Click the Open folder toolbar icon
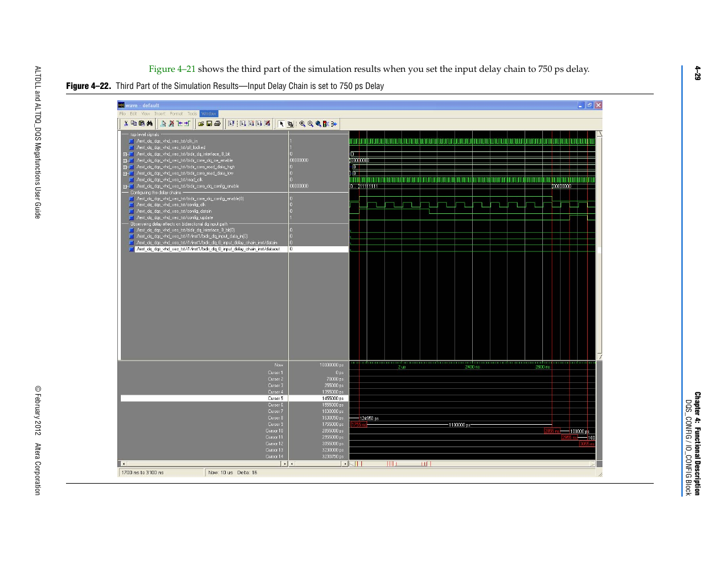This screenshot has width=728, height=562. click(201, 124)
